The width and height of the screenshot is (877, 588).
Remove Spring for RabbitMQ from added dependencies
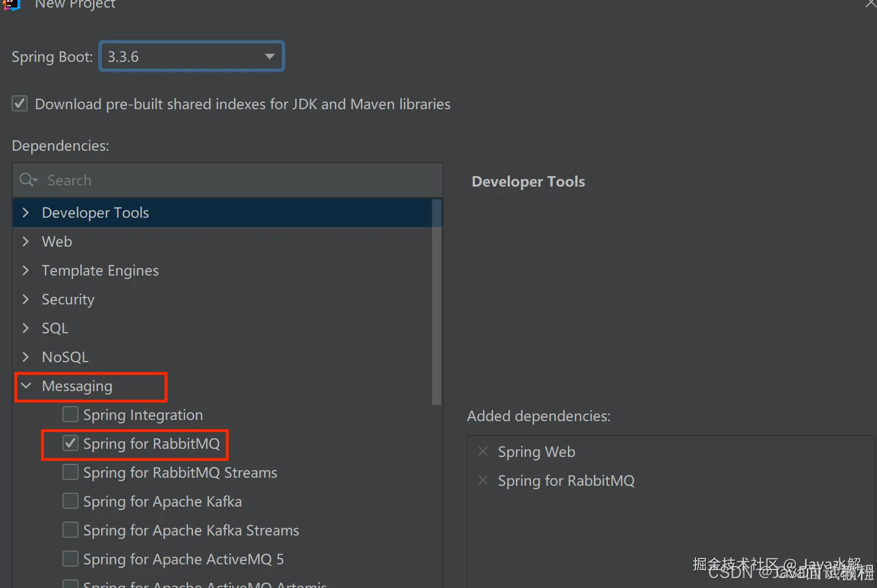483,480
